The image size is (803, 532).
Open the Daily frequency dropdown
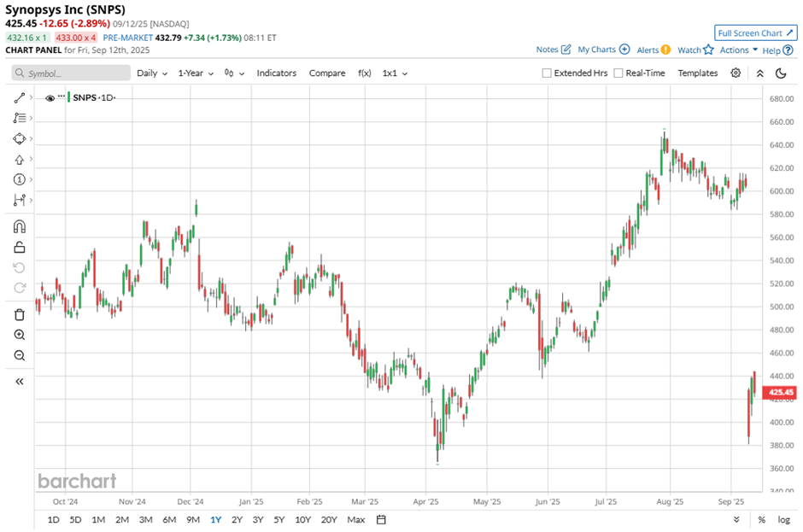(152, 73)
